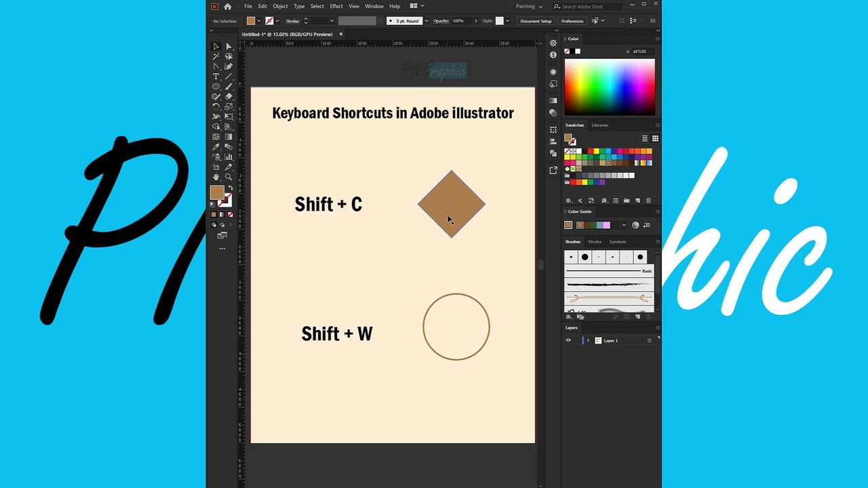
Task: Pick the Paintbrush tool
Action: pyautogui.click(x=229, y=87)
